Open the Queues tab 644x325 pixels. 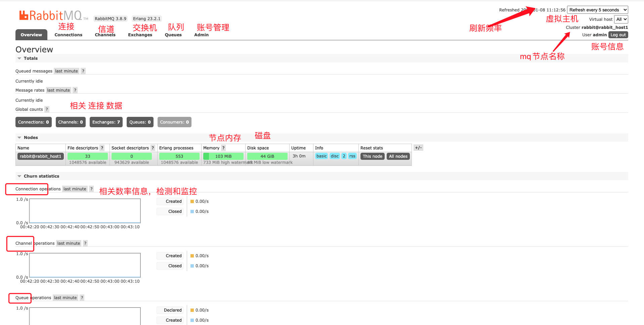pos(173,35)
